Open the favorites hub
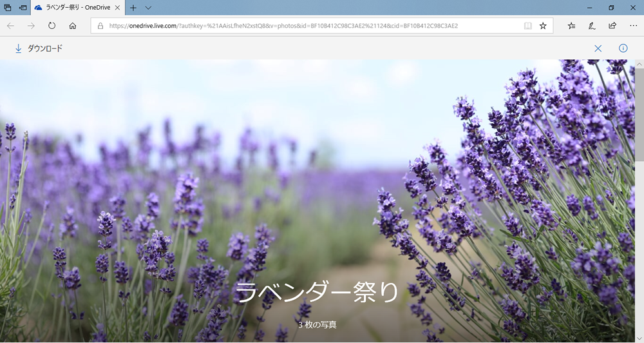The height and width of the screenshot is (343, 644). coord(571,26)
